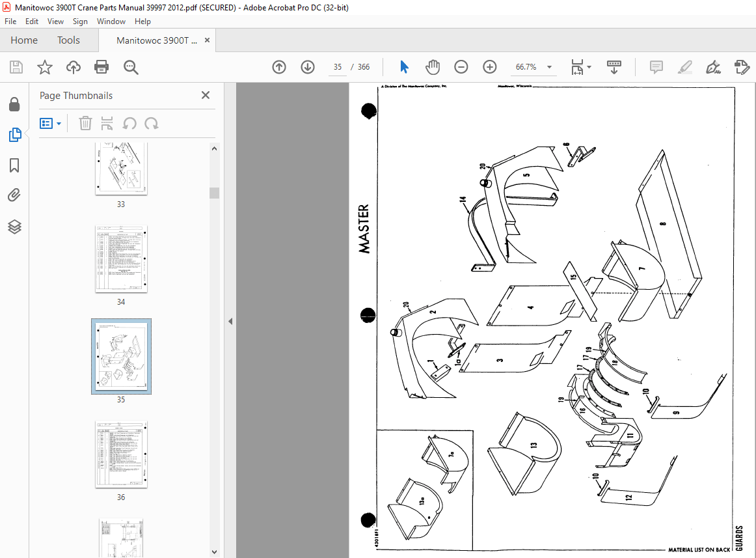
Task: Open the Export PDF tool
Action: (743, 66)
